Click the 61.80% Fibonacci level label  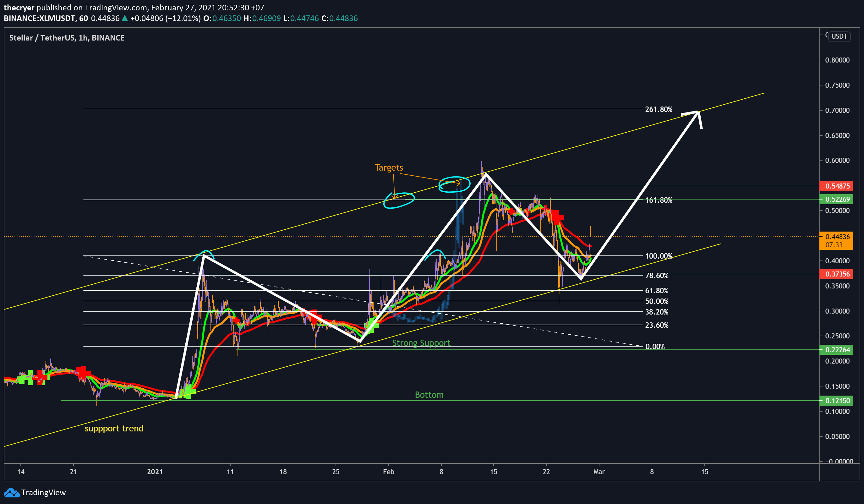(657, 291)
